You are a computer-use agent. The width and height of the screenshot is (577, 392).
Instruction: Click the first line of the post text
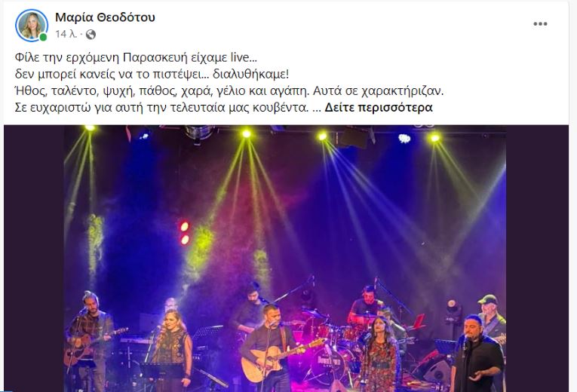pyautogui.click(x=137, y=58)
